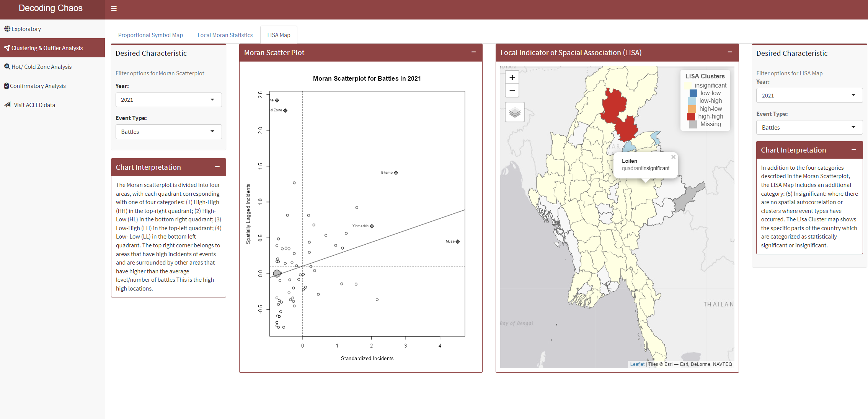Click Confirmatory Analysis clipboard icon
The height and width of the screenshot is (419, 868).
click(x=6, y=86)
